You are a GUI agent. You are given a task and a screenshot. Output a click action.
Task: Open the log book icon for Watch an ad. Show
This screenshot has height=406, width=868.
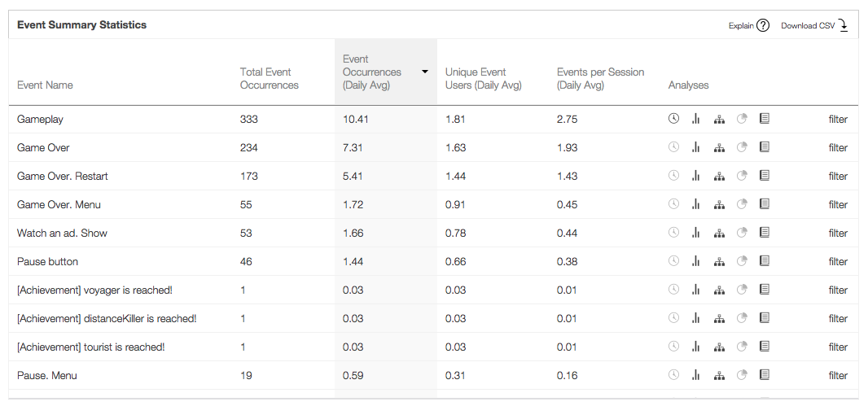765,233
